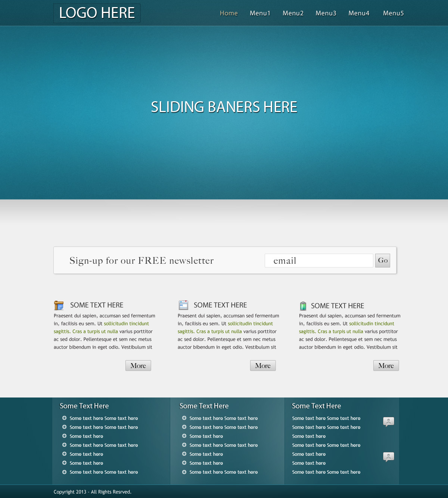
Task: Open first link in the middle footer list
Action: (x=224, y=418)
